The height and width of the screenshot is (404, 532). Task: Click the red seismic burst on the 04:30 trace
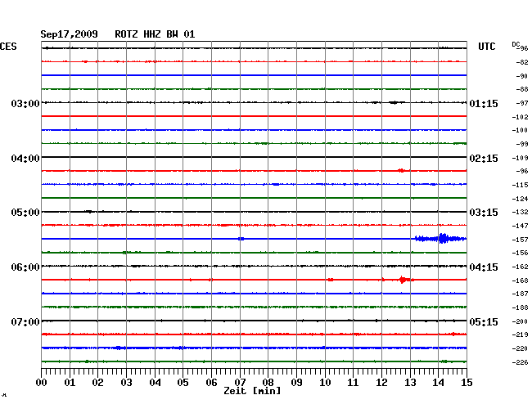403,280
